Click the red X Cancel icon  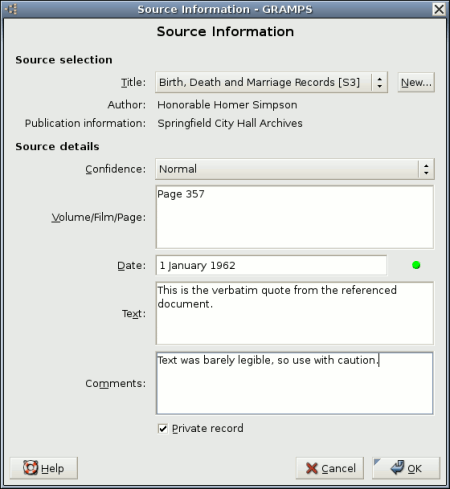tap(312, 468)
